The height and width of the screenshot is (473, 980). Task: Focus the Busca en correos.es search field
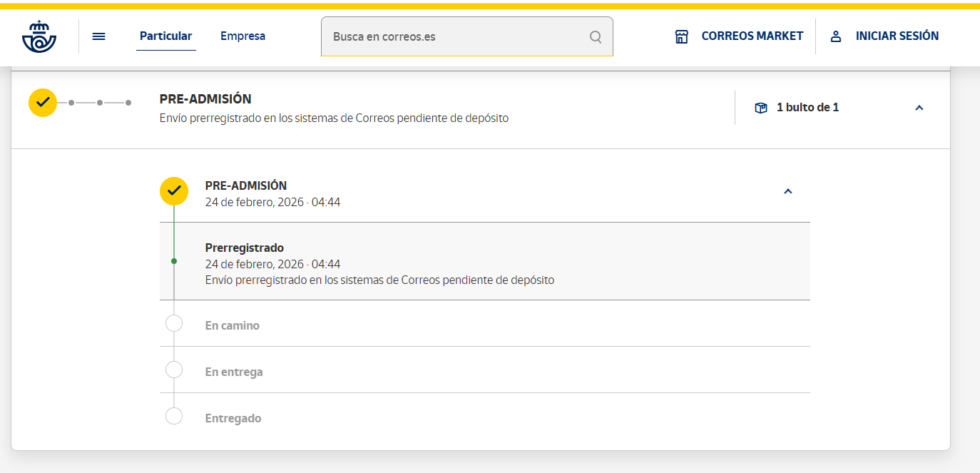click(x=456, y=36)
